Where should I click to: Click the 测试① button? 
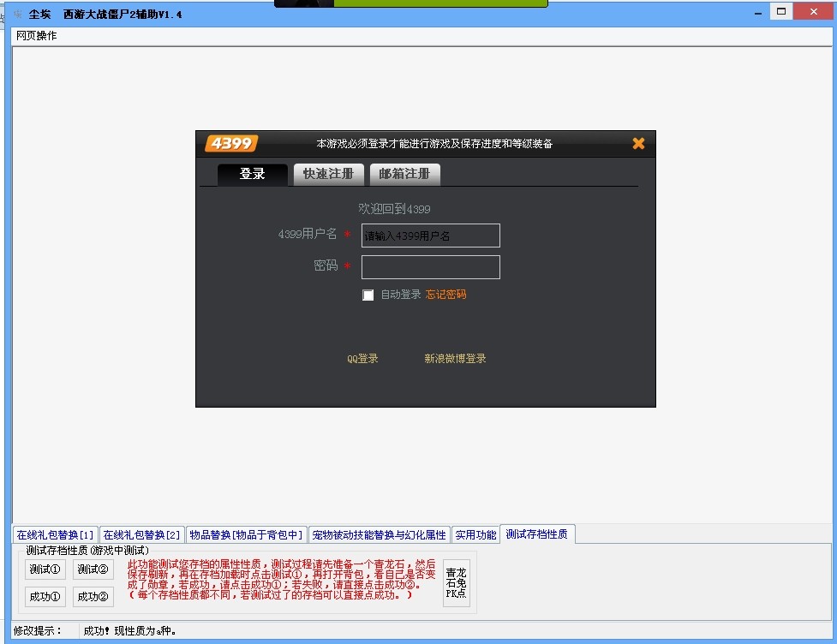coord(45,569)
